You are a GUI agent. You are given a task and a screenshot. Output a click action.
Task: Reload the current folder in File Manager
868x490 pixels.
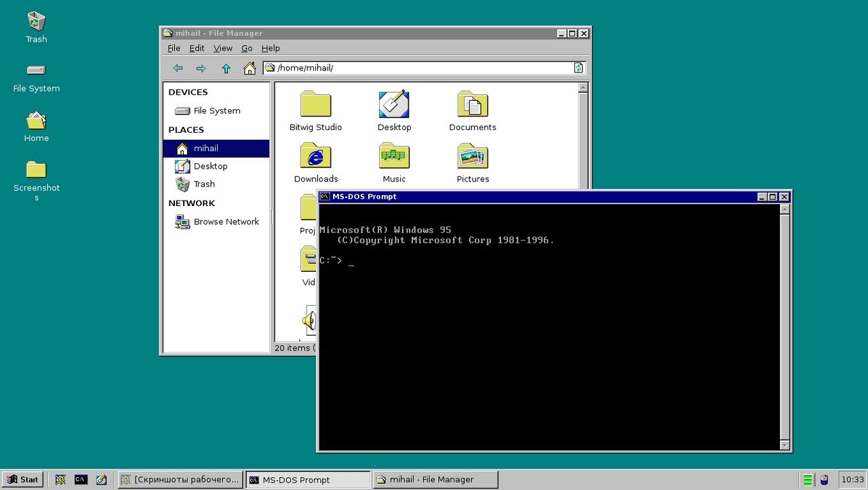(x=578, y=68)
